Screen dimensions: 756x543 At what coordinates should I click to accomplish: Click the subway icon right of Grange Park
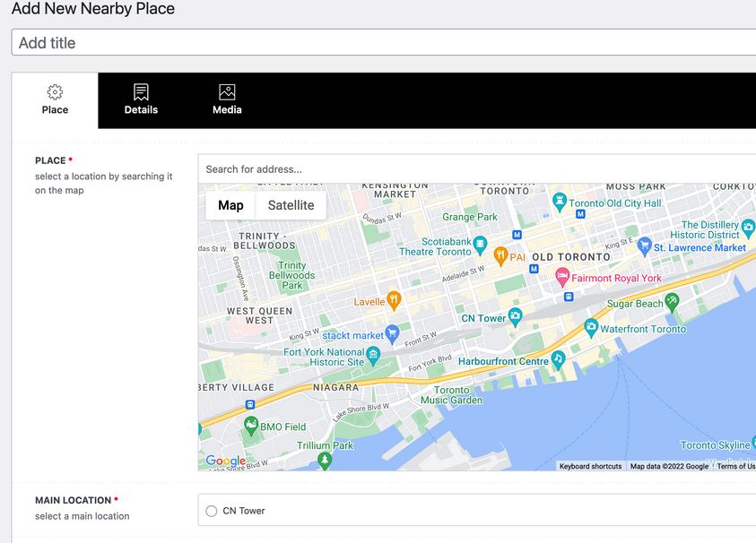(x=517, y=235)
